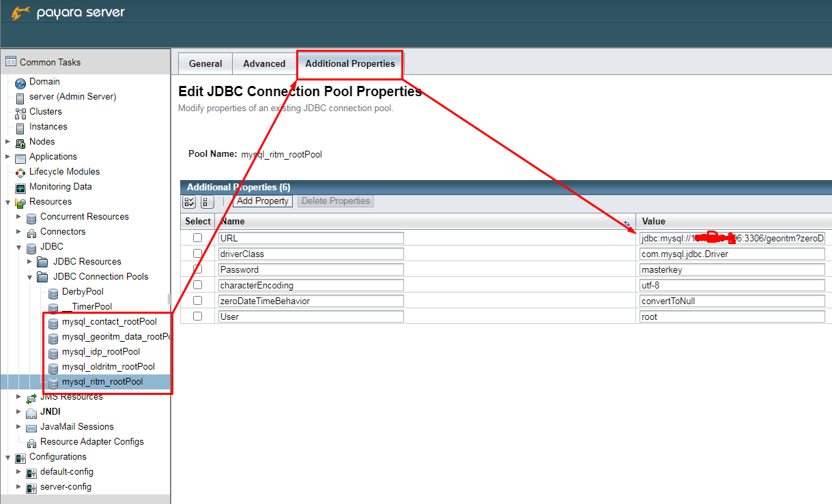The image size is (832, 504).
Task: Click the Delete Properties button
Action: point(336,201)
